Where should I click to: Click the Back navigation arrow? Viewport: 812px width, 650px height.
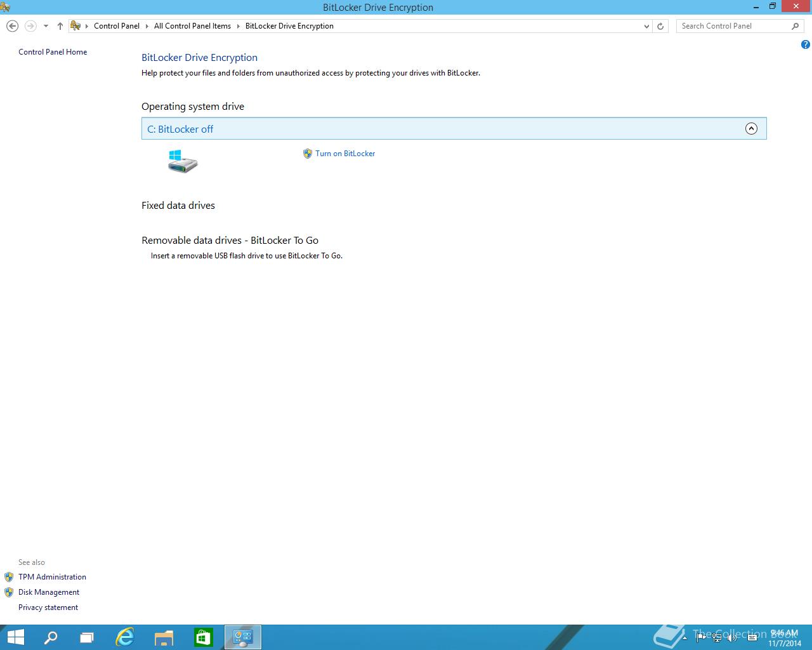click(12, 26)
